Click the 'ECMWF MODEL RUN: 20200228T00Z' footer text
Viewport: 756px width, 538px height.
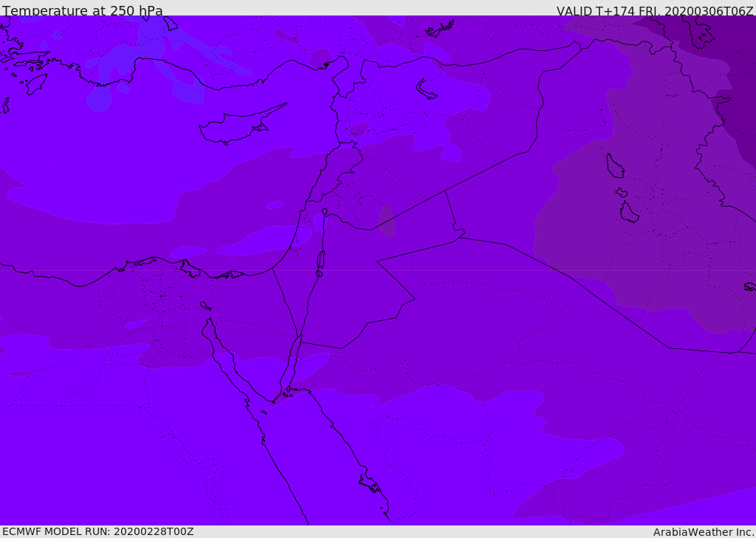[98, 531]
